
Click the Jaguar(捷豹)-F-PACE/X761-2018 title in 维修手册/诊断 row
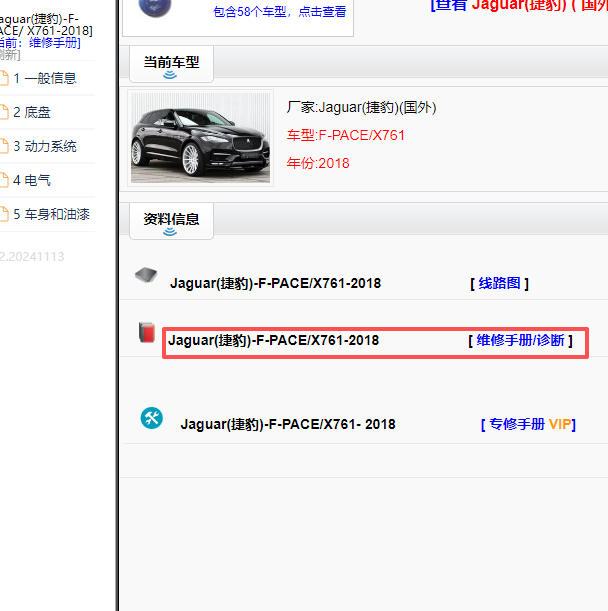click(274, 341)
